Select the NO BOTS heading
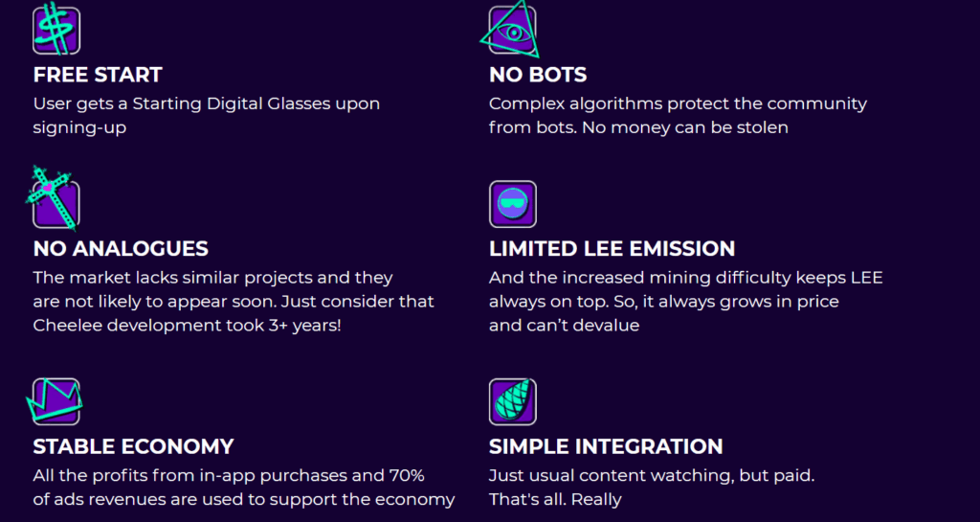 [538, 75]
